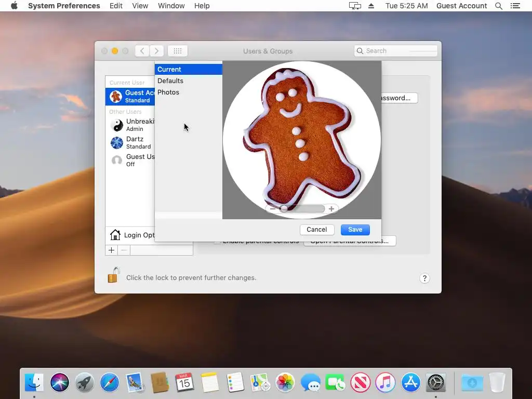Open Contacts from the Dock
532x399 pixels.
(x=160, y=382)
